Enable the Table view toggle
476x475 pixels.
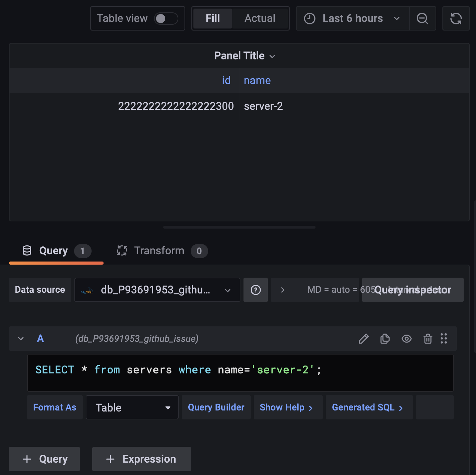point(166,18)
